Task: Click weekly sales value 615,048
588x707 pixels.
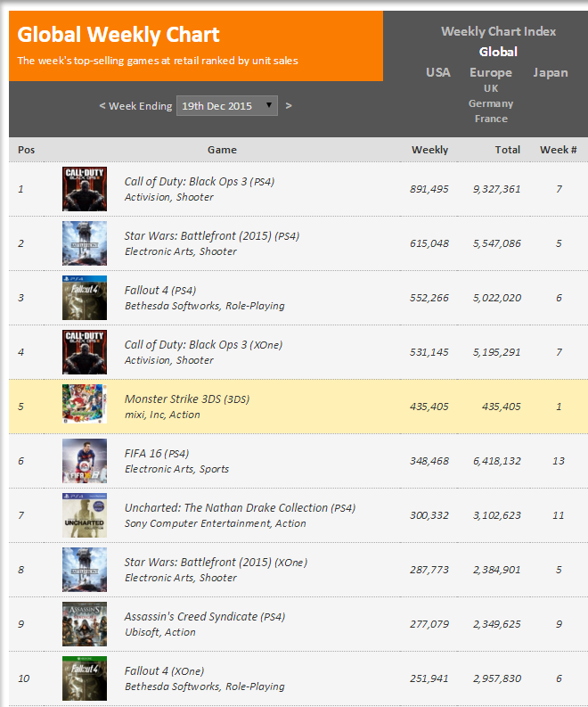Action: pyautogui.click(x=429, y=244)
